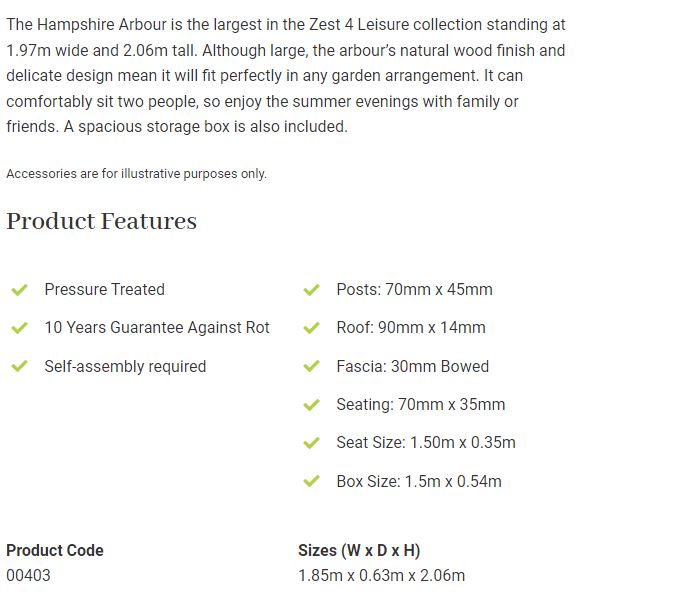Screen dimensions: 686x600
Task: Click the Accessories illustrative purposes note
Action: [136, 174]
